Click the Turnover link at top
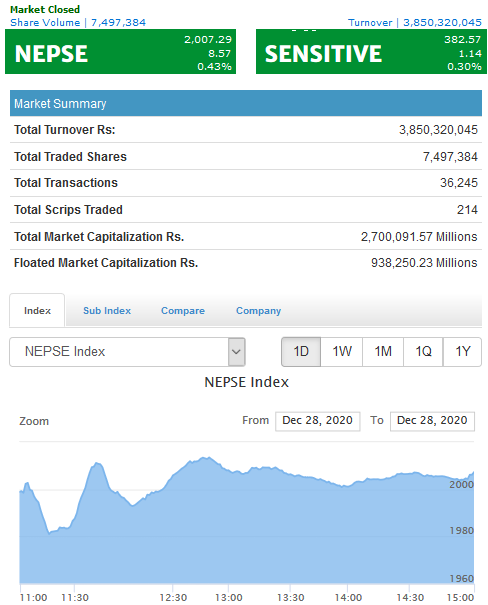 click(415, 22)
